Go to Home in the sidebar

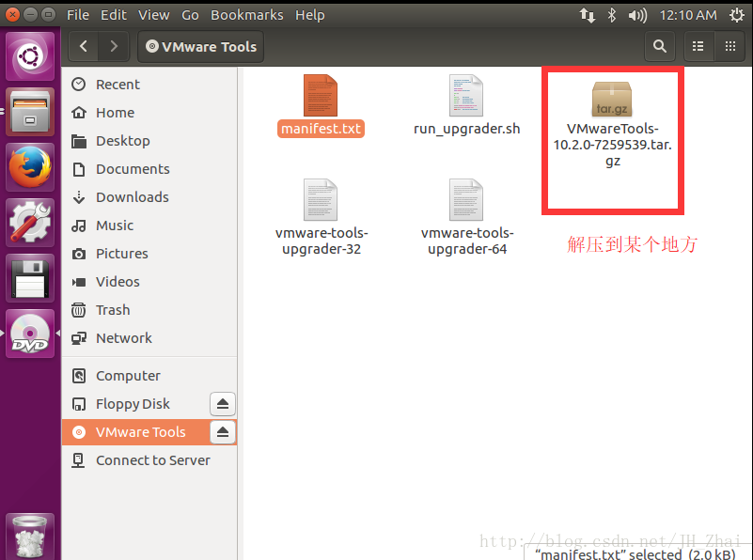149,113
